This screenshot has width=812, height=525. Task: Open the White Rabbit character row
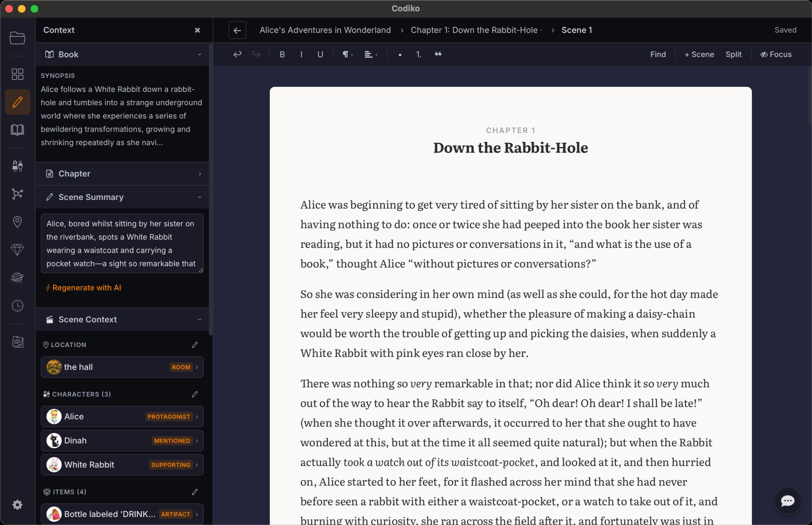click(122, 465)
